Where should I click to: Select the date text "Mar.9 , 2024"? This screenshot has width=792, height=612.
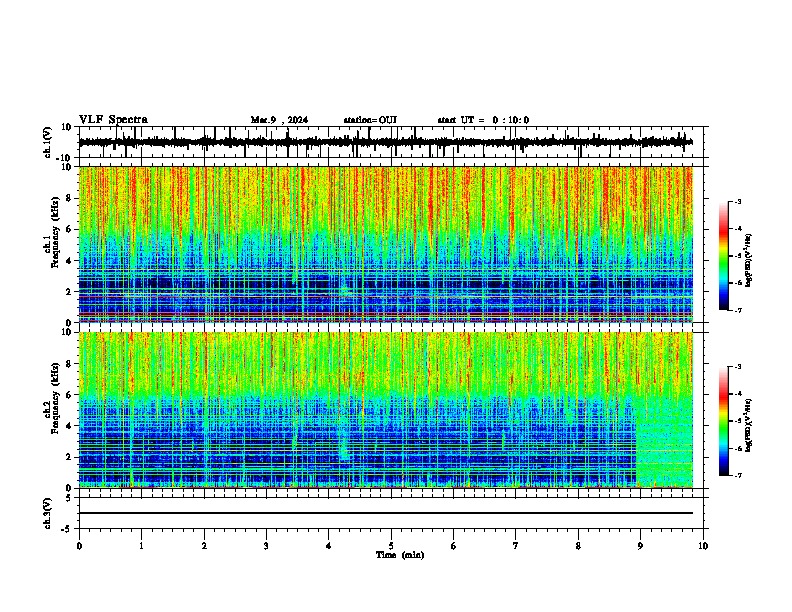[279, 120]
